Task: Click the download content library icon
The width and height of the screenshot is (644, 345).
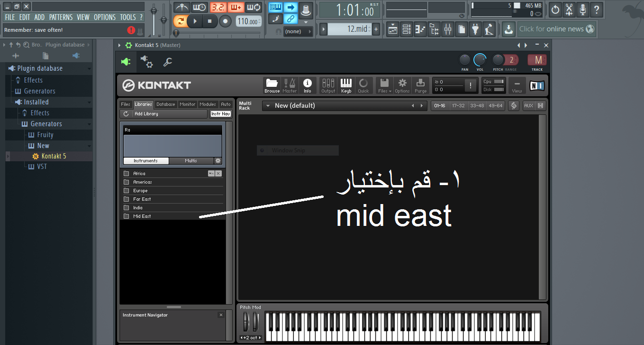Action: [x=508, y=29]
